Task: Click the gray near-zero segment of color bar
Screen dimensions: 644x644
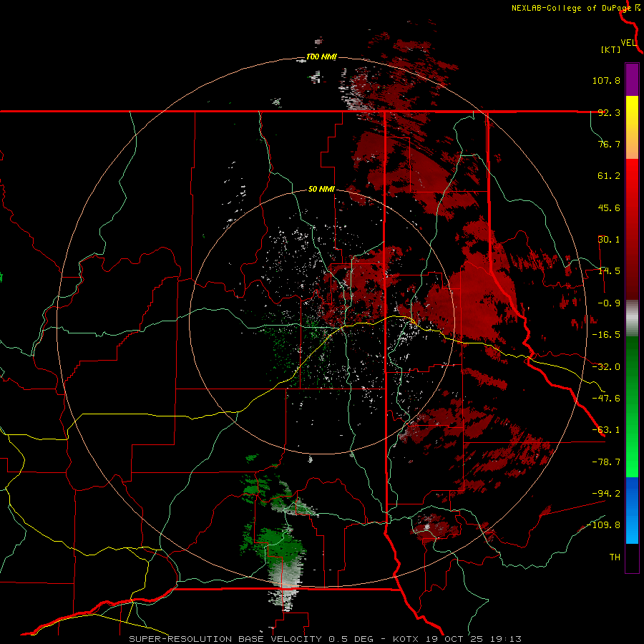Action: (632, 318)
